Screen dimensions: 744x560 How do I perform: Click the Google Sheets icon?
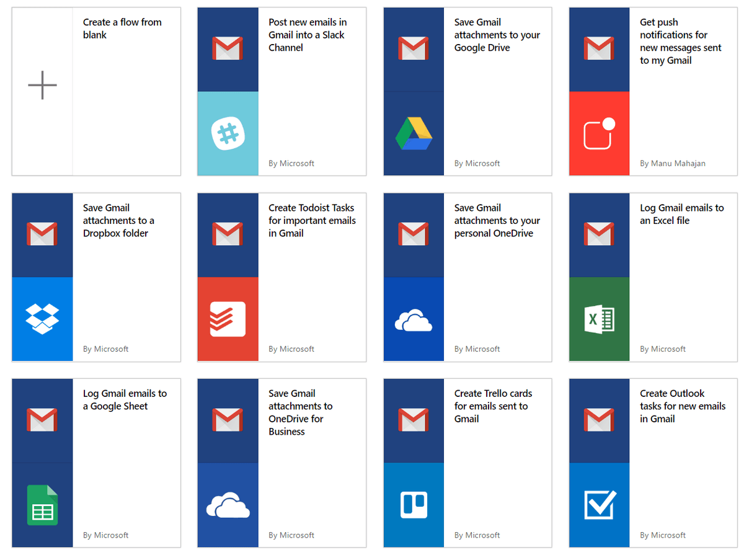[x=42, y=505]
